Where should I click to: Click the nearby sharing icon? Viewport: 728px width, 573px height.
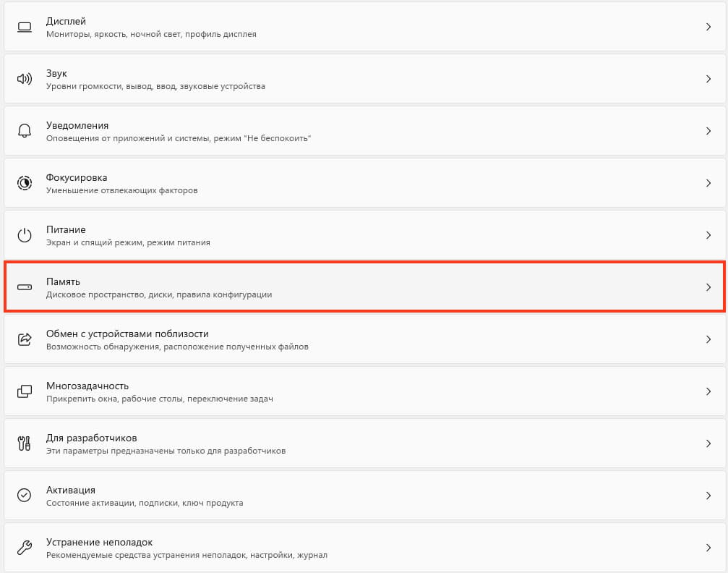(x=25, y=339)
